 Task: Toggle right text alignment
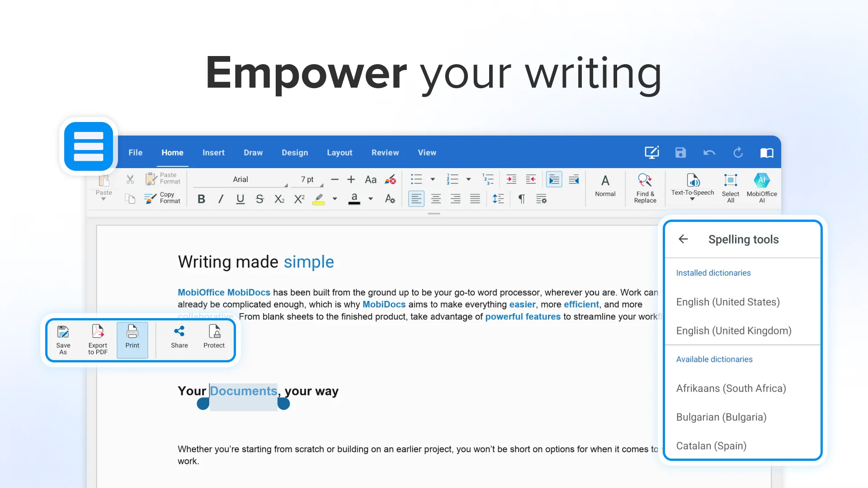[x=455, y=199]
